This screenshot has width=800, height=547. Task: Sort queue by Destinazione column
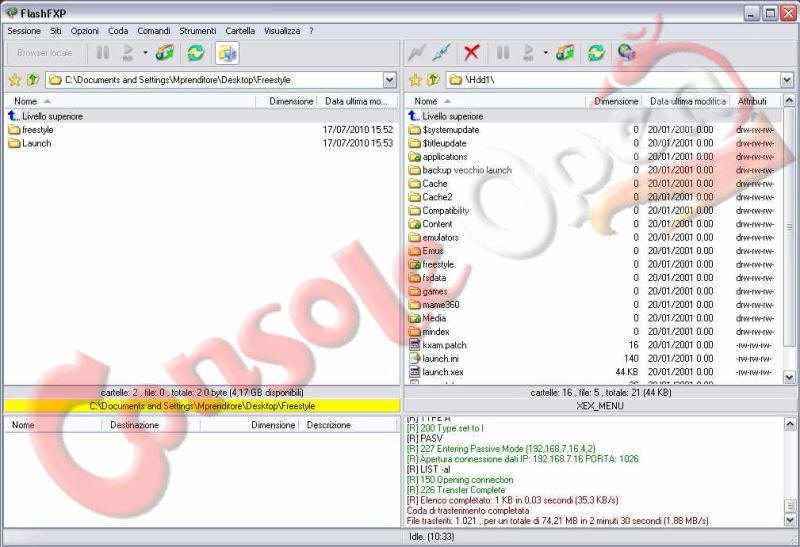151,425
